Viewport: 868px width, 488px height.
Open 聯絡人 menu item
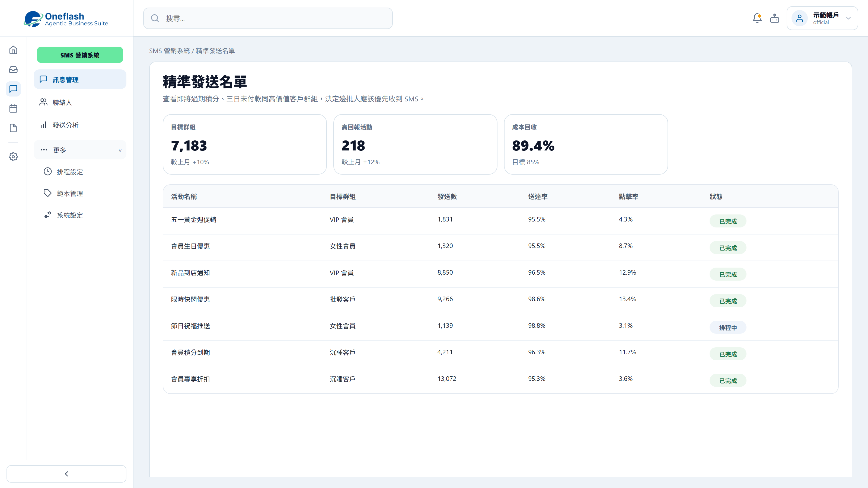click(x=80, y=102)
